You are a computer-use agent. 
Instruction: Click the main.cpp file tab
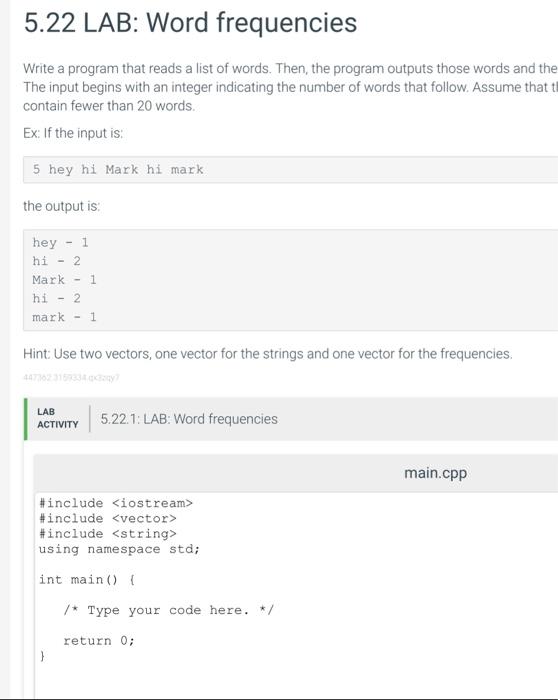435,473
